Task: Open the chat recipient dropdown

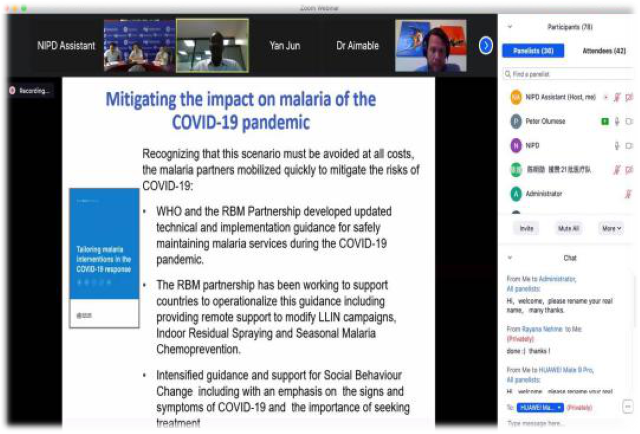Action: [541, 408]
